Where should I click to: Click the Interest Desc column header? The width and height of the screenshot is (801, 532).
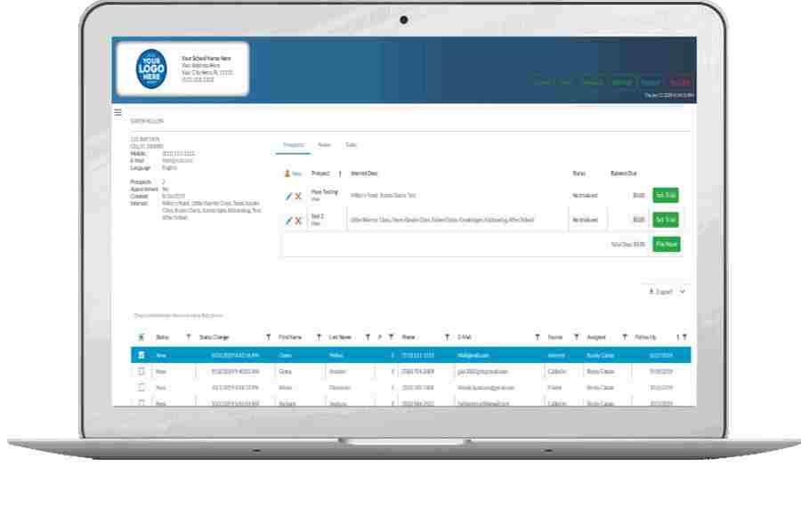pyautogui.click(x=364, y=173)
